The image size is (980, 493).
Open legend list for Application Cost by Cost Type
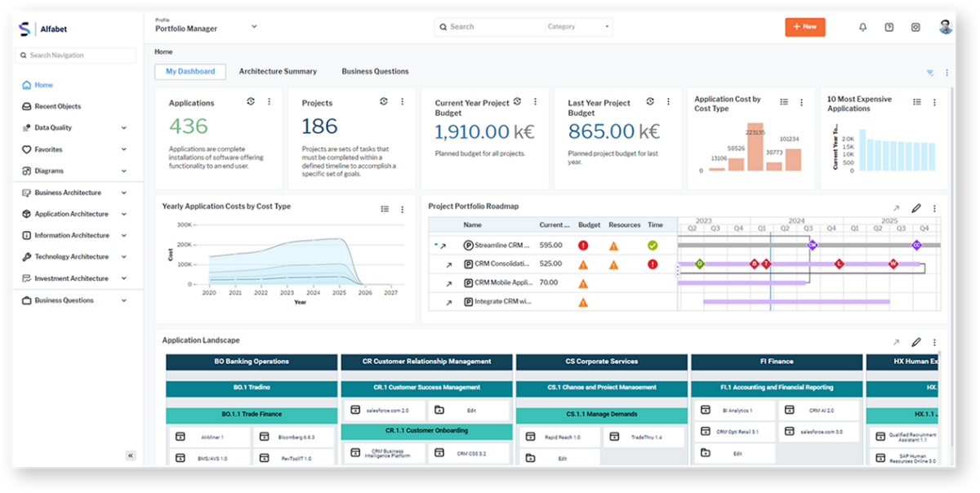[783, 102]
